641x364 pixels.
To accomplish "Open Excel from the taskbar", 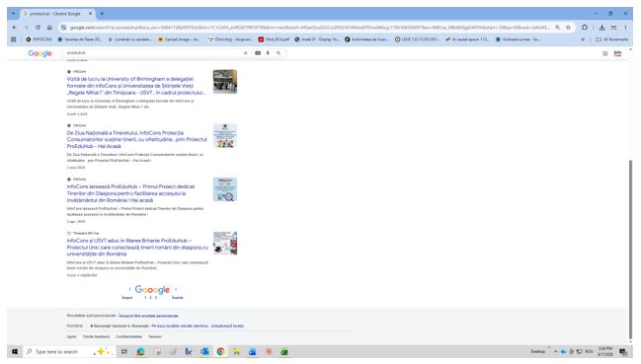I will click(284, 351).
